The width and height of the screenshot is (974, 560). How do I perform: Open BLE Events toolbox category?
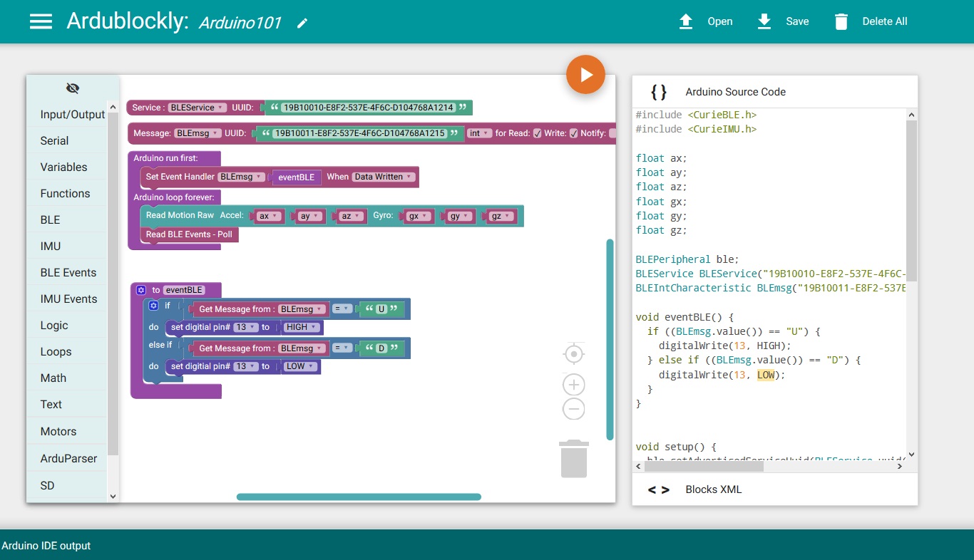coord(67,272)
